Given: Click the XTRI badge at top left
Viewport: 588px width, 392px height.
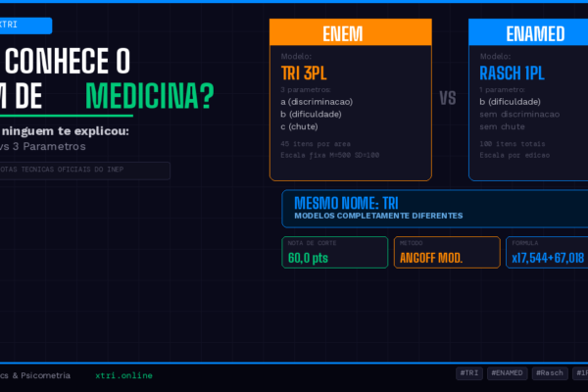Looking at the screenshot, I should pyautogui.click(x=25, y=25).
